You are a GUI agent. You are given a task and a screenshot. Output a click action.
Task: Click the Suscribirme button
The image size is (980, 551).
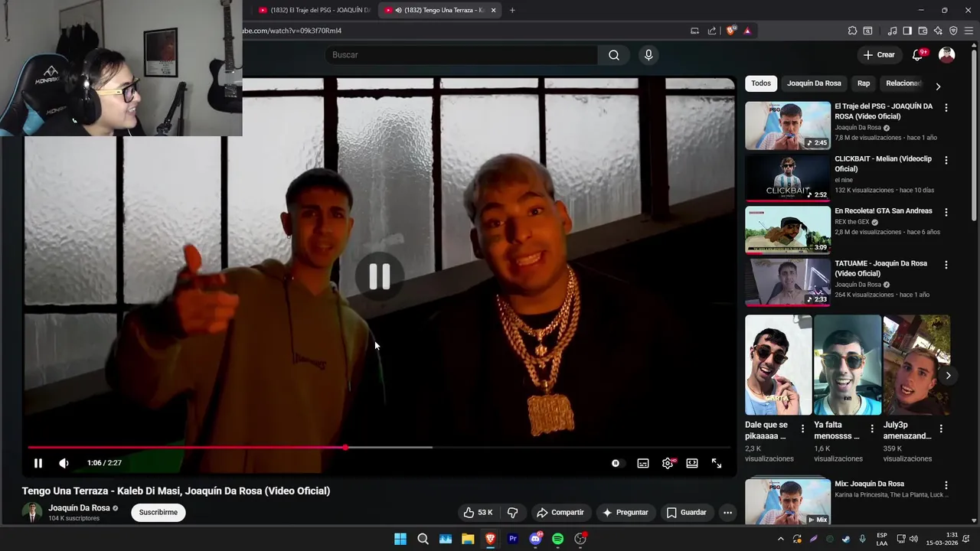coord(158,513)
